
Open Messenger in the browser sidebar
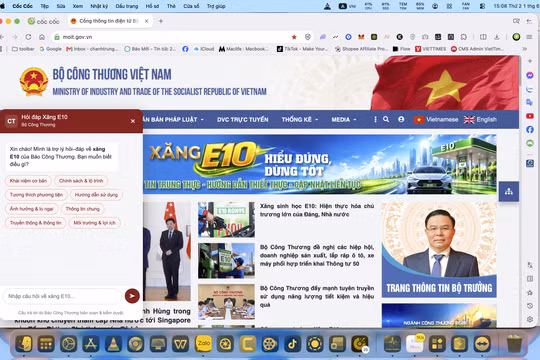pyautogui.click(x=530, y=75)
